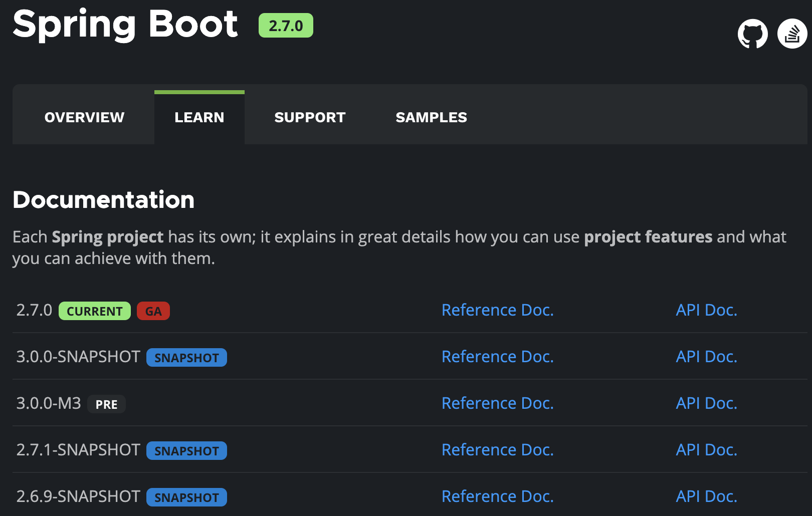Go to the Samples tab

point(431,117)
